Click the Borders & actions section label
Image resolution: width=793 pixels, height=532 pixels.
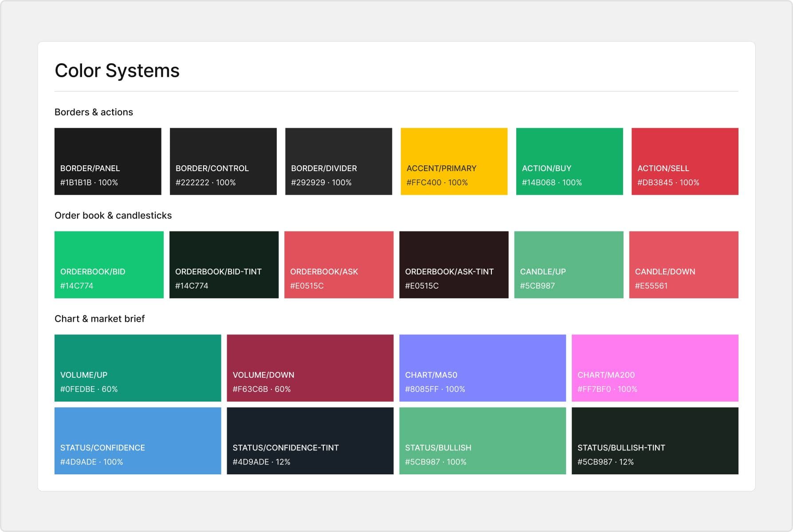pyautogui.click(x=94, y=112)
